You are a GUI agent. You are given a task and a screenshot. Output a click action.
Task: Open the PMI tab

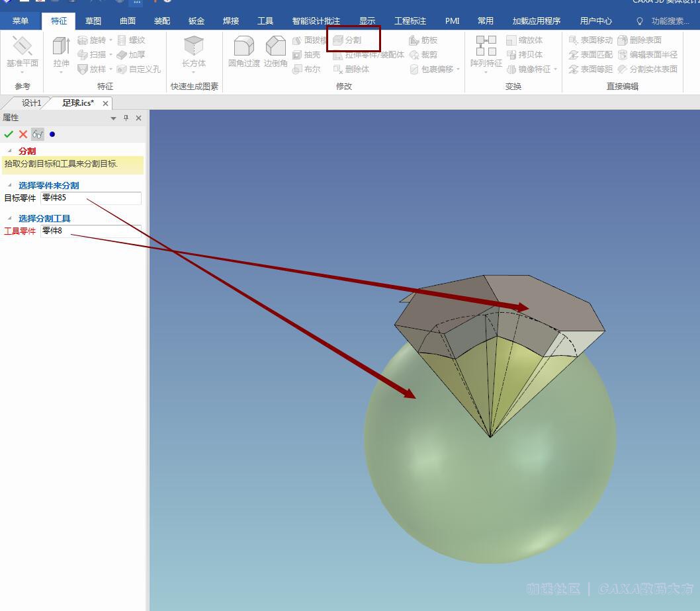pos(453,21)
